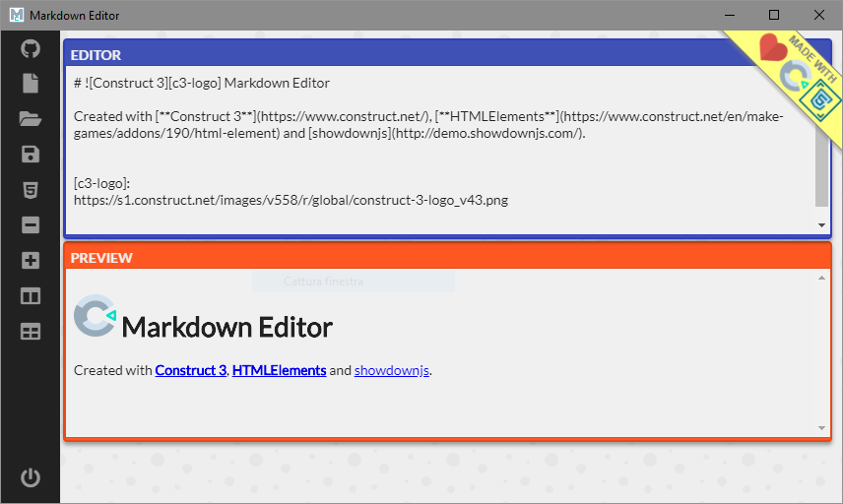This screenshot has height=504, width=843.
Task: Click the Construct logo image in preview
Action: tap(96, 315)
